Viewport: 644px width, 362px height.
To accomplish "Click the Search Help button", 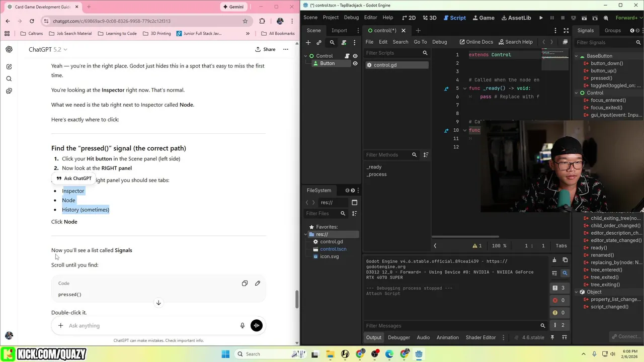I will (x=515, y=42).
